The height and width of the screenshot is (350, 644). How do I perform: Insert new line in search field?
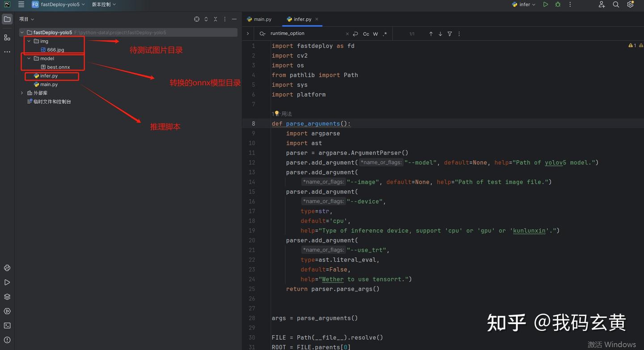[x=356, y=34]
